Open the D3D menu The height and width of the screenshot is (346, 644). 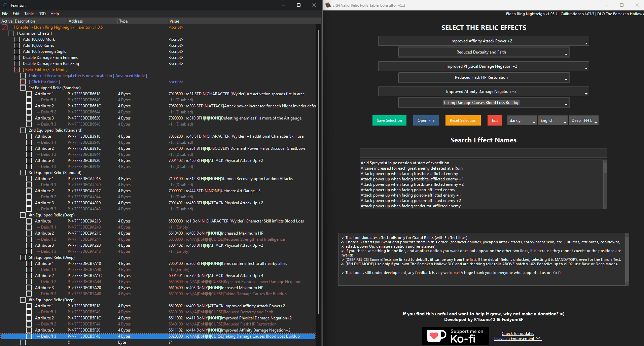click(42, 14)
